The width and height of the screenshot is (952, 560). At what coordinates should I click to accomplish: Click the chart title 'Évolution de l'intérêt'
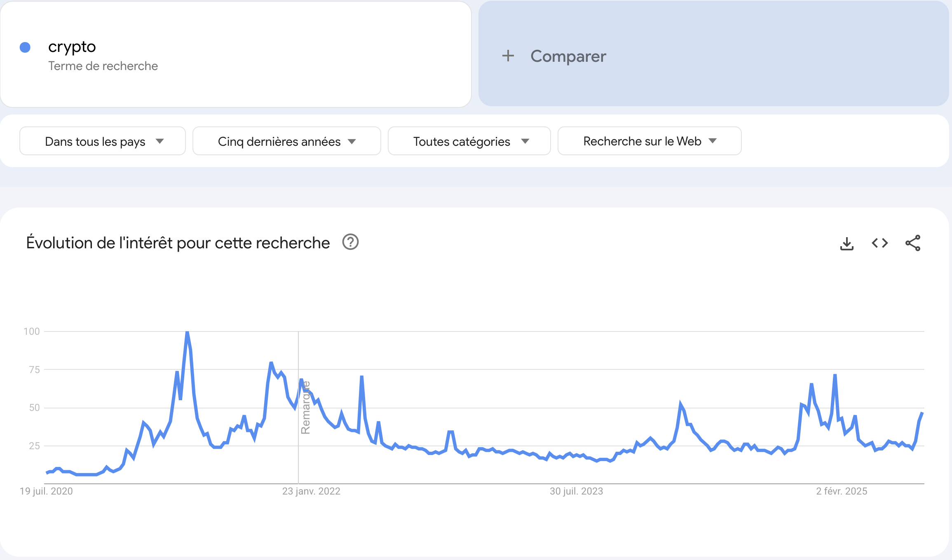pos(178,243)
